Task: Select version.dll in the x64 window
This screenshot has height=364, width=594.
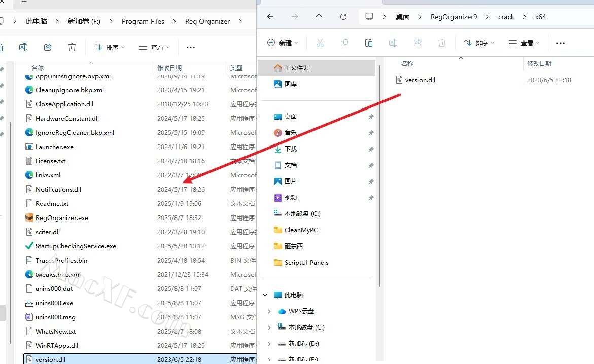Action: click(420, 80)
